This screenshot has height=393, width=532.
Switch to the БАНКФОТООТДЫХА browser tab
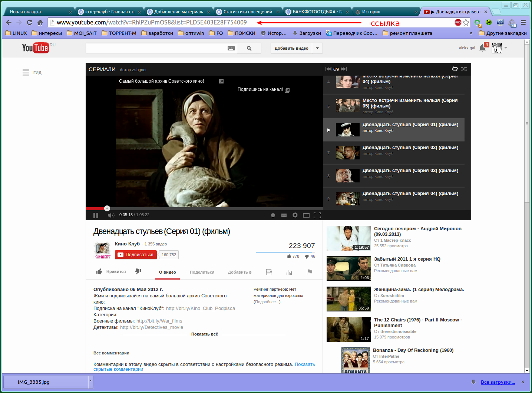click(317, 12)
